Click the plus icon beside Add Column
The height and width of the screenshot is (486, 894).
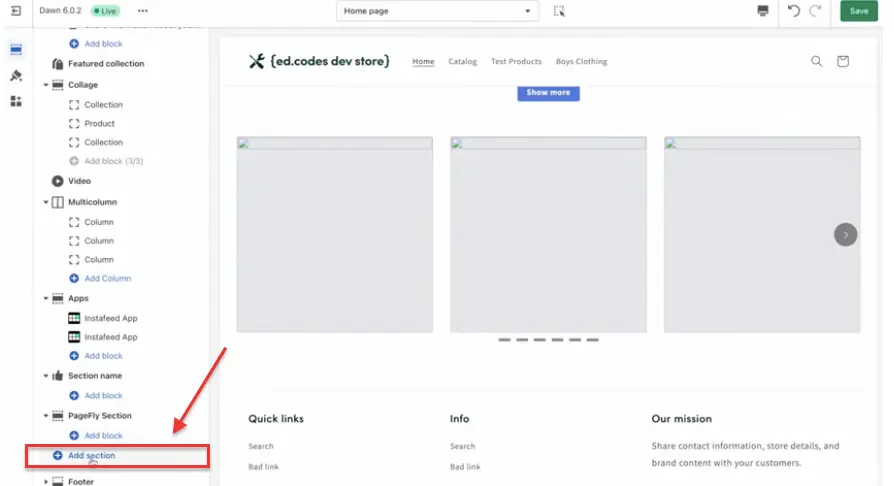pyautogui.click(x=74, y=278)
